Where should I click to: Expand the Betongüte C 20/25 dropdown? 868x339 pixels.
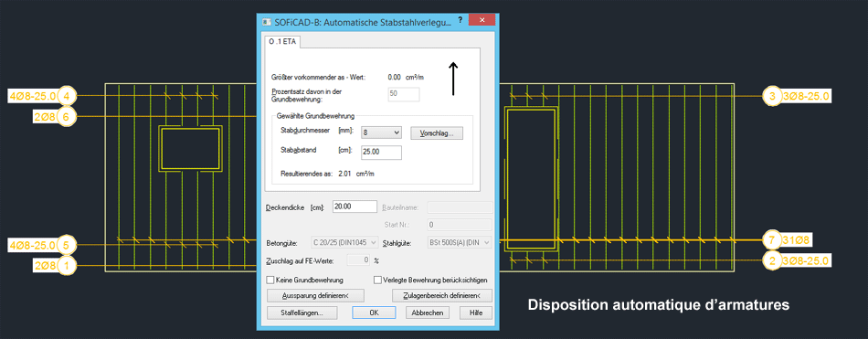tap(346, 243)
